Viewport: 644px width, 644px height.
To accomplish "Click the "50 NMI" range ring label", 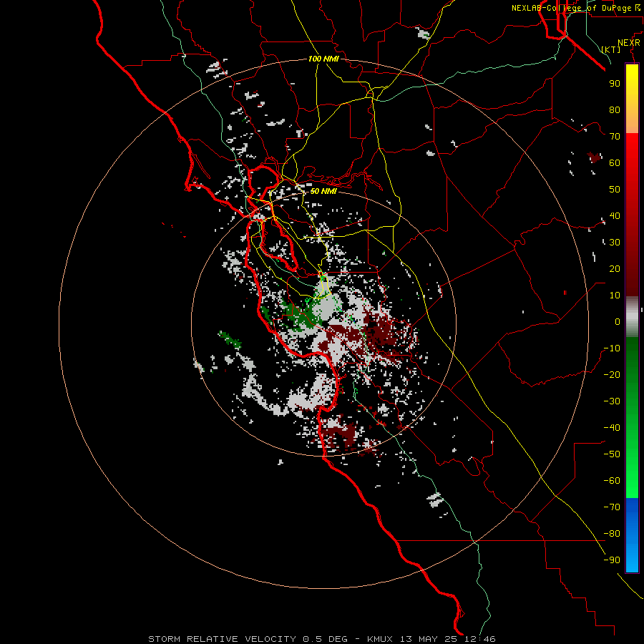I will [x=323, y=191].
